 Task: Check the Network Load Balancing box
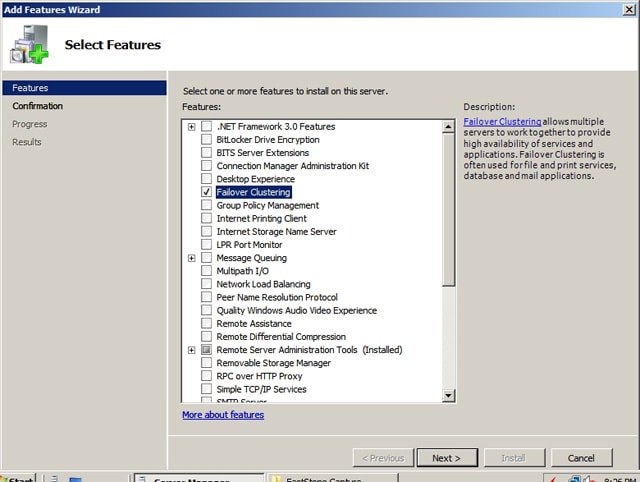207,284
